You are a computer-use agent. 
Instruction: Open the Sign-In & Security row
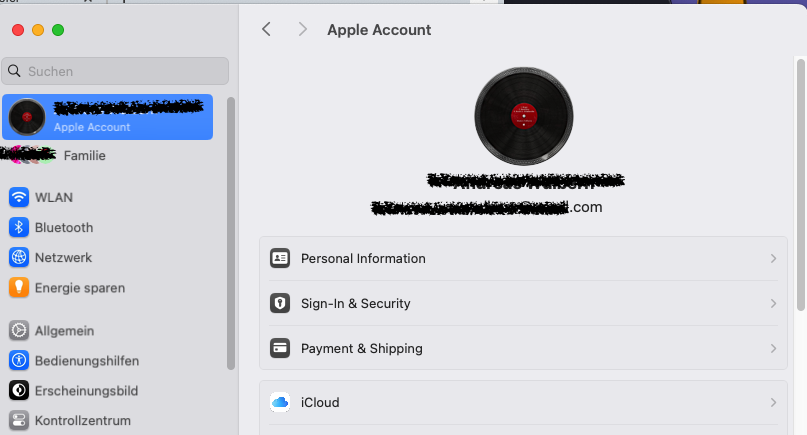click(x=523, y=303)
